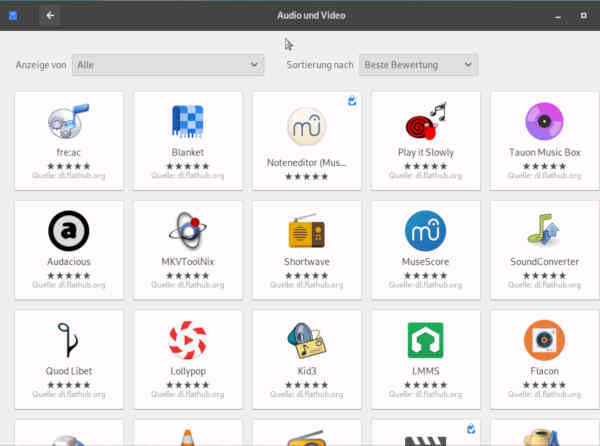600x446 pixels.
Task: Open the fre:ac app icon
Action: (x=68, y=121)
